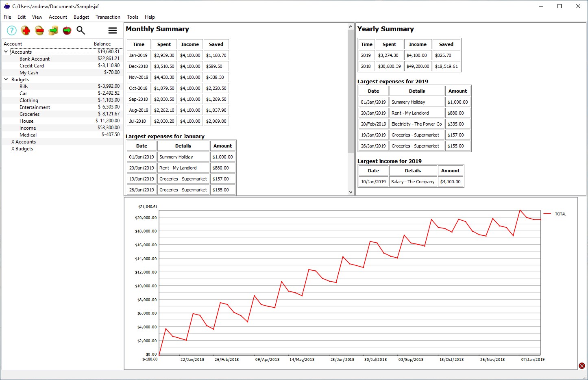Click the Aug-2018 monthly row
The height and width of the screenshot is (380, 588).
click(x=178, y=110)
